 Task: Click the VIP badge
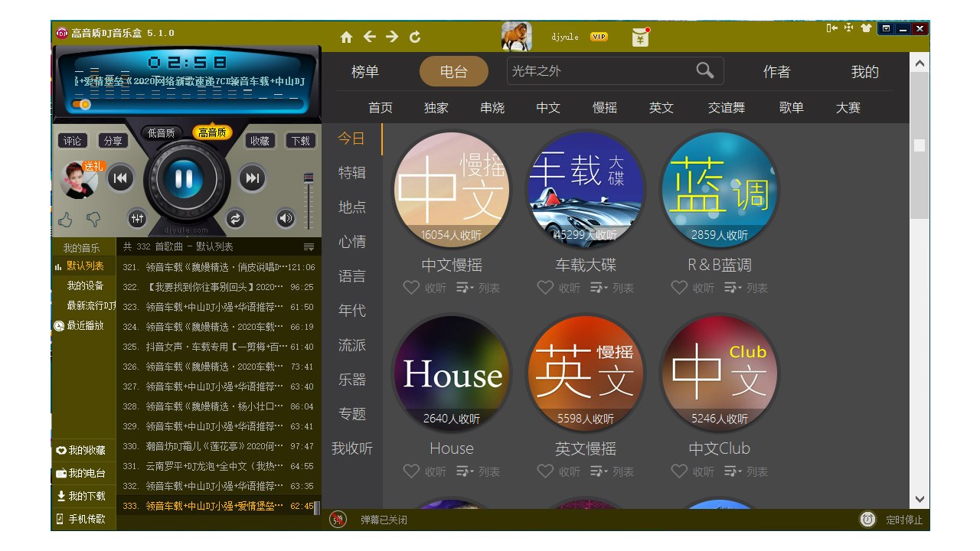coord(599,37)
